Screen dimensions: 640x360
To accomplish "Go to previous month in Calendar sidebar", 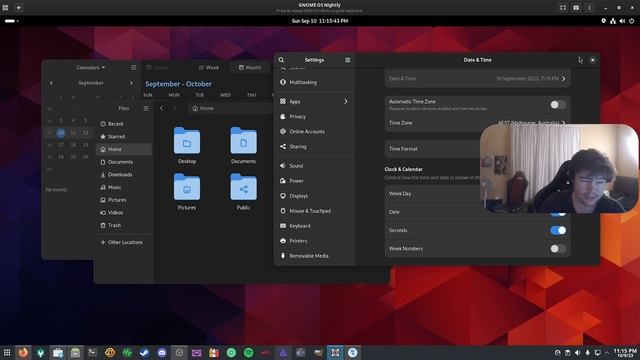I will click(x=51, y=83).
